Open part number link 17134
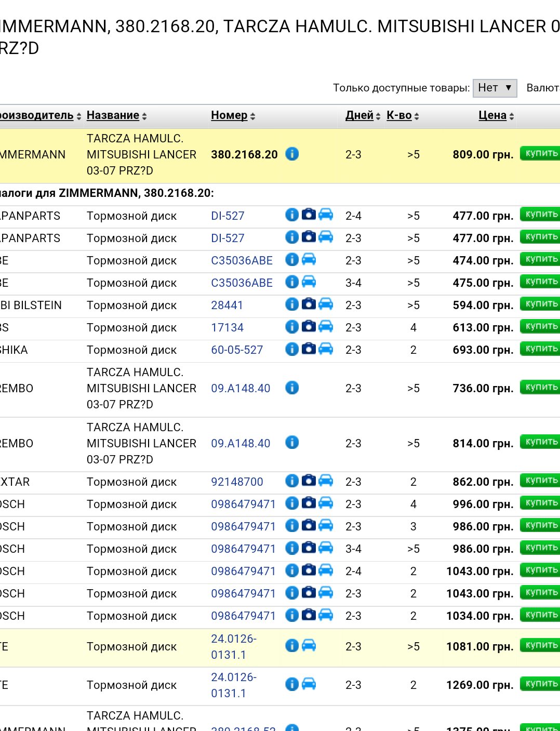 point(227,327)
